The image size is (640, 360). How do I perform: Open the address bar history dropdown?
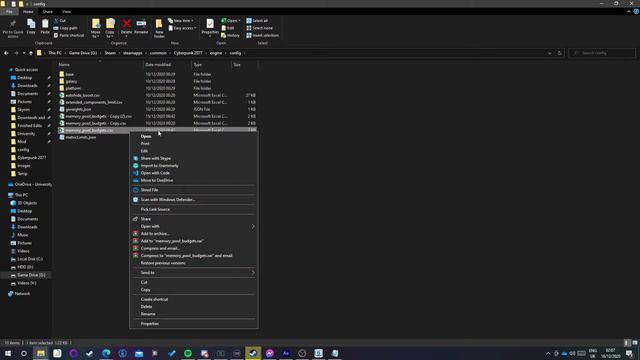coord(549,53)
